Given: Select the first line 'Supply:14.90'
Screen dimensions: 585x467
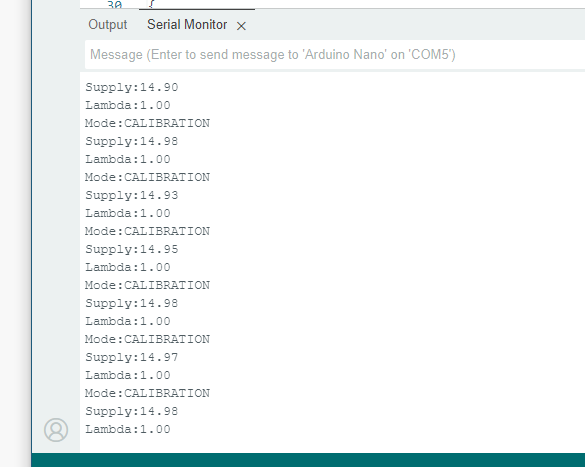Looking at the screenshot, I should tap(132, 87).
